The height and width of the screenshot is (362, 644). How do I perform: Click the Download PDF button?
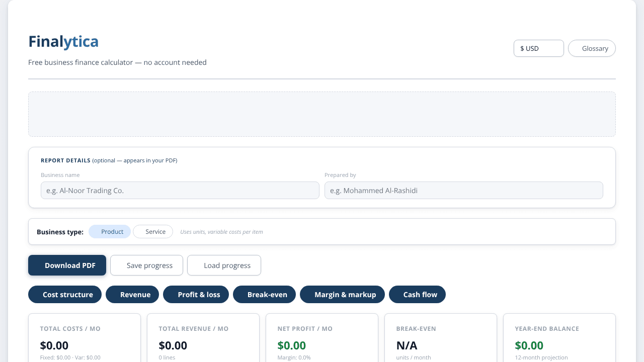click(67, 265)
